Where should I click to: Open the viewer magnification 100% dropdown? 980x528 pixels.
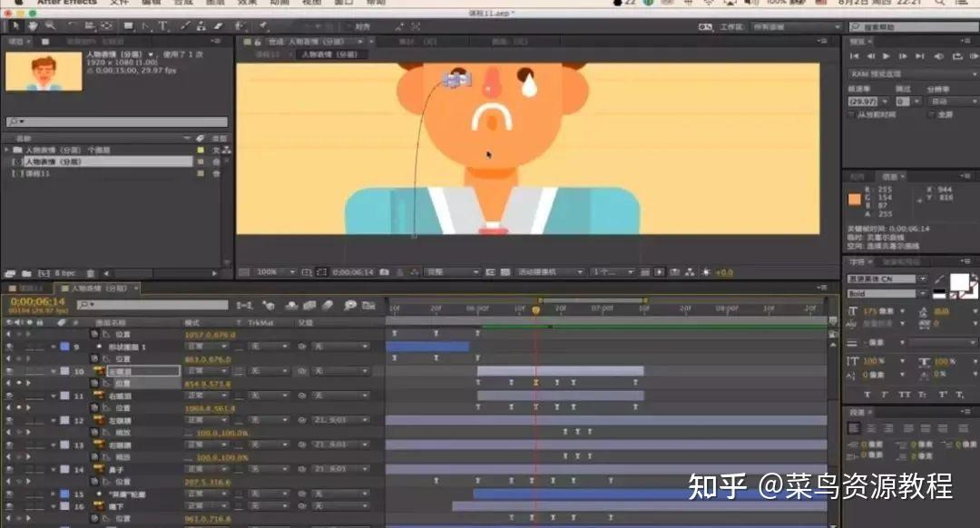click(276, 272)
